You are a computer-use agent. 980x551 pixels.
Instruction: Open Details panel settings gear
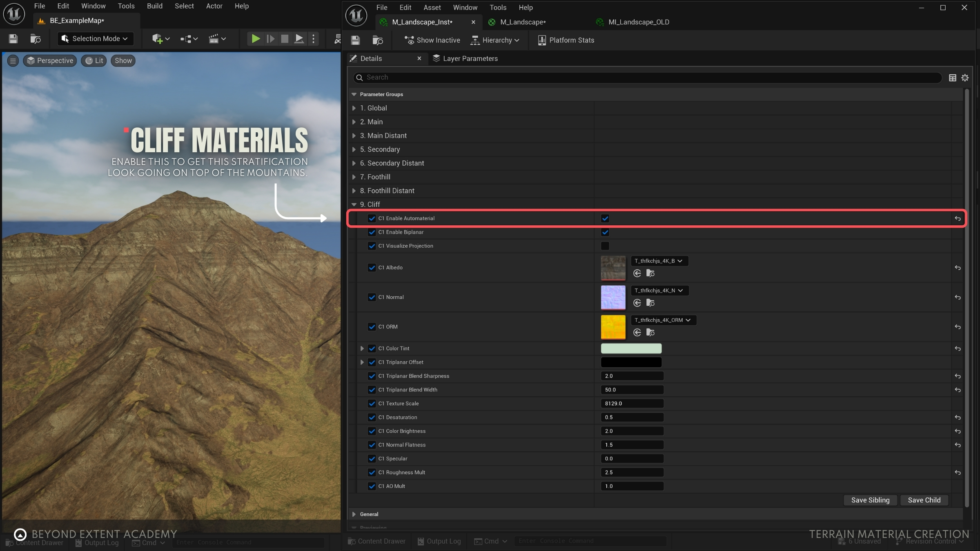point(965,78)
